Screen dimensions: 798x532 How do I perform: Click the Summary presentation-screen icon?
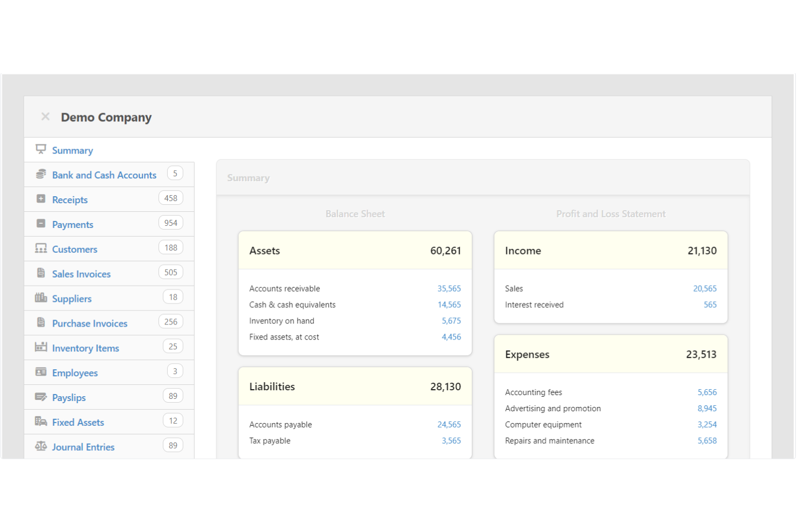click(x=41, y=149)
